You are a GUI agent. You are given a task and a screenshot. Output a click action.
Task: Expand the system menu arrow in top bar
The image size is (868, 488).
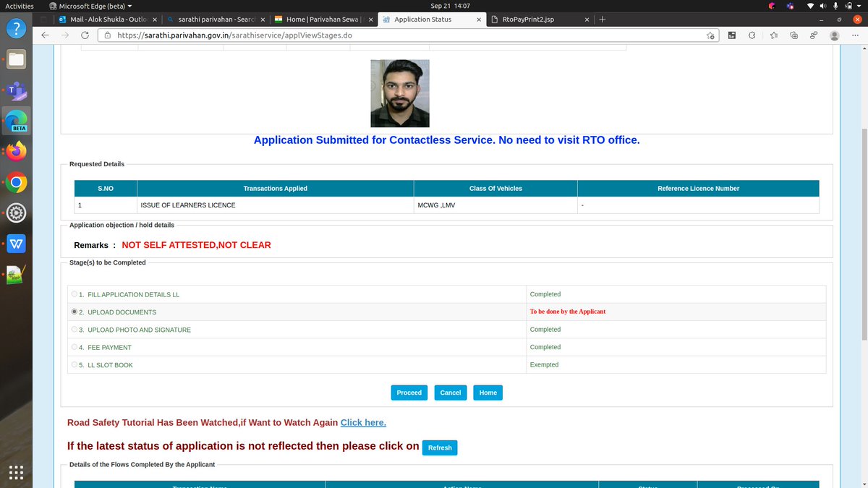(859, 6)
